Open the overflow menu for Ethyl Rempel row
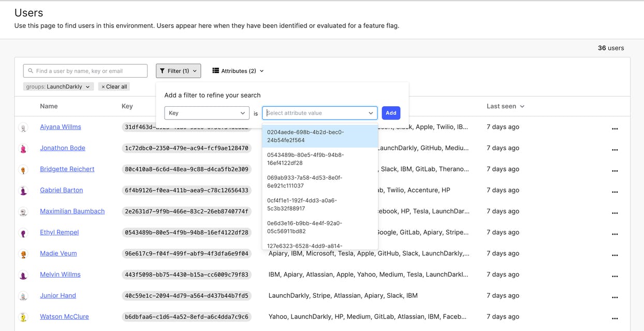 (615, 234)
